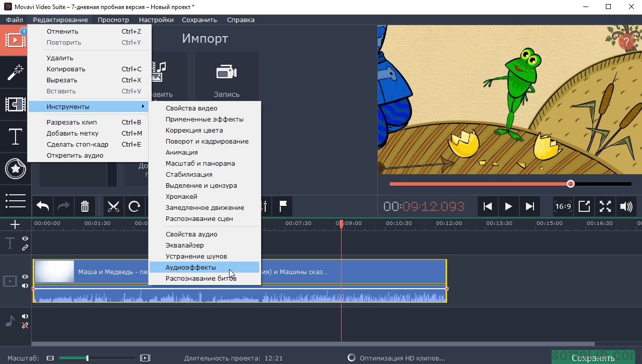The image size is (642, 364).
Task: Click the Сохранить button at bottom right
Action: [593, 357]
